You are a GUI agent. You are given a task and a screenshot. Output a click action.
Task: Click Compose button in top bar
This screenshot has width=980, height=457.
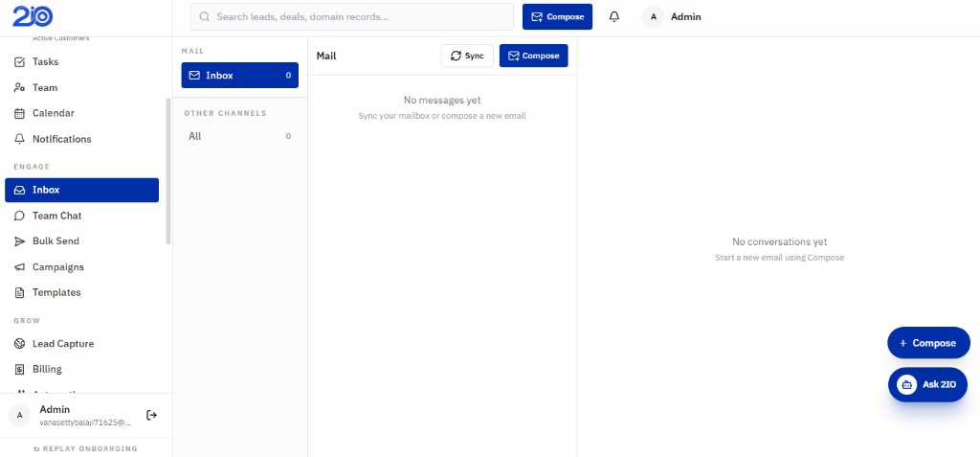coord(558,17)
